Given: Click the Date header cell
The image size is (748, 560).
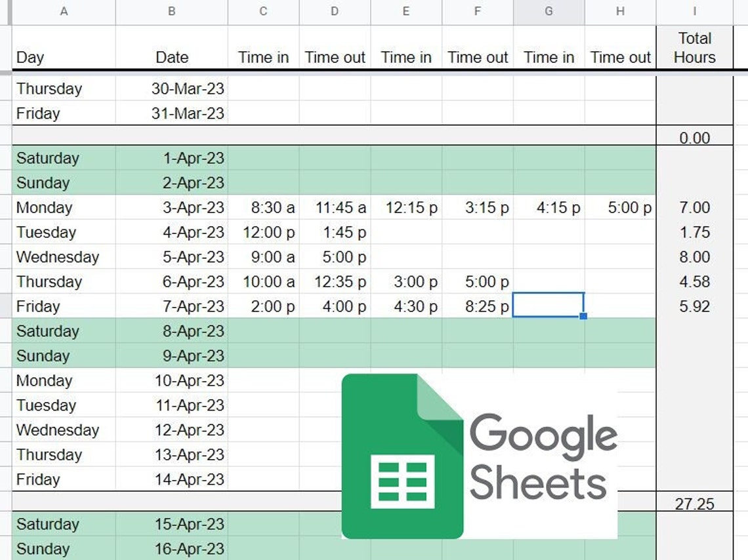Looking at the screenshot, I should [x=172, y=48].
